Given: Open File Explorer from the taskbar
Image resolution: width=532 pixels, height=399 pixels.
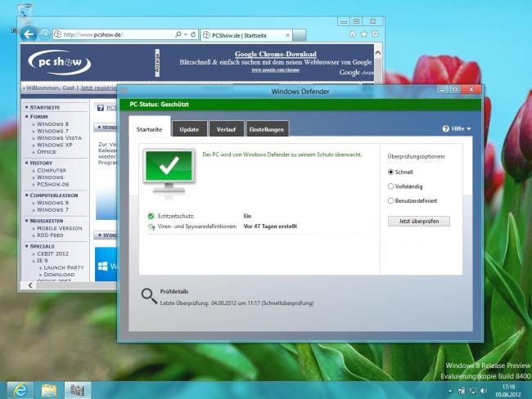Looking at the screenshot, I should (x=49, y=390).
